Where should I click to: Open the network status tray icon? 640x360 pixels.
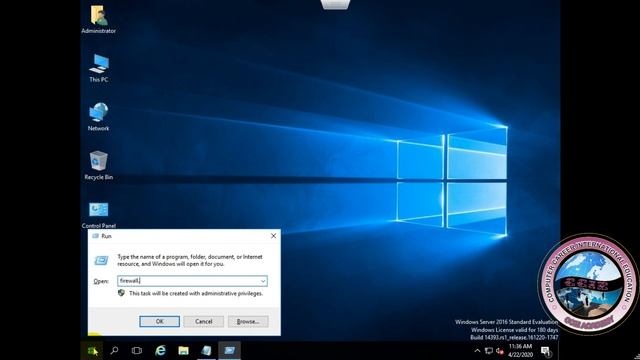[489, 351]
